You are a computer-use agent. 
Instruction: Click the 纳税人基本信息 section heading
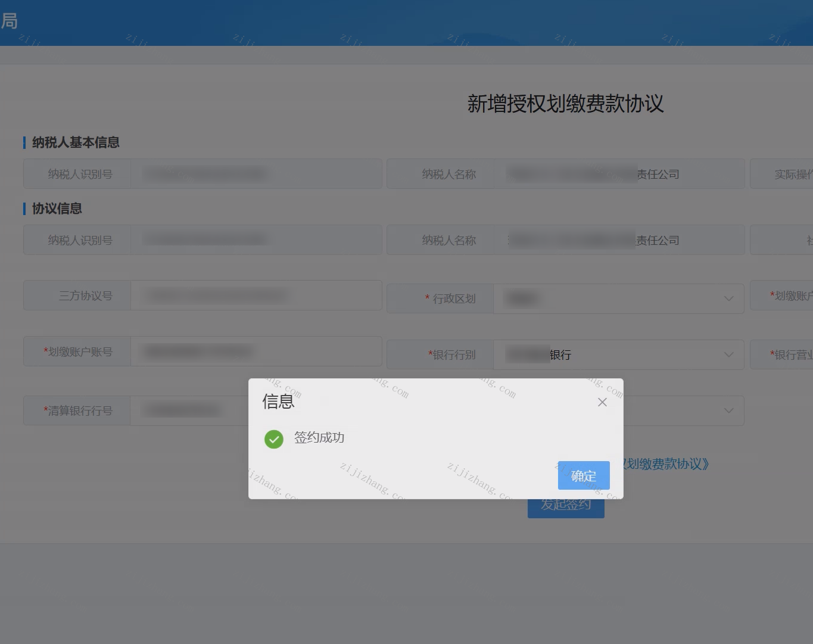[x=76, y=142]
